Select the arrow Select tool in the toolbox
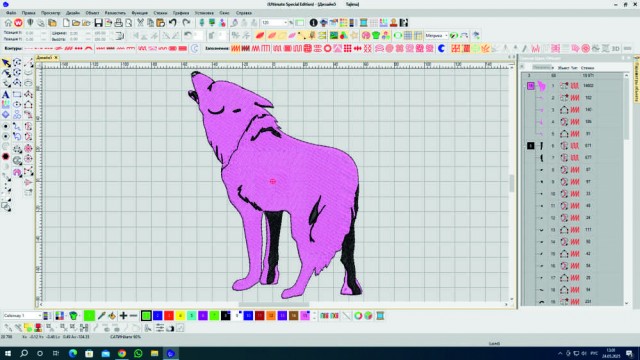The width and height of the screenshot is (640, 360). 6,63
